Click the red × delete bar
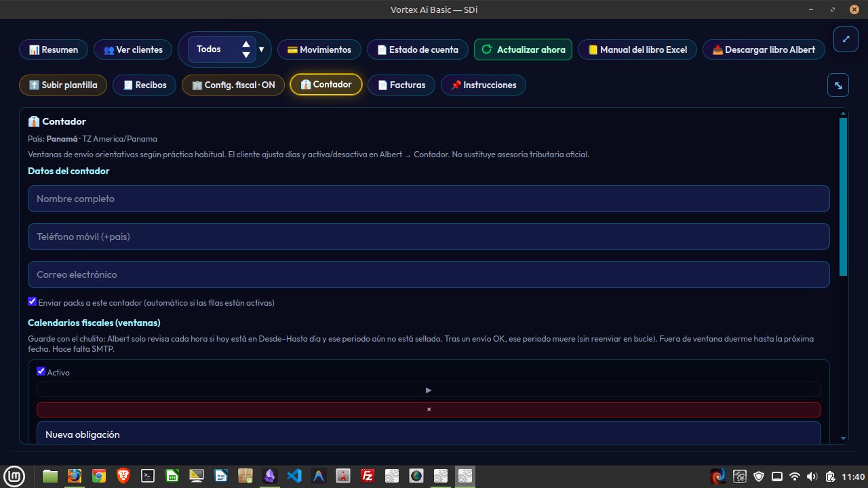Screen dimensions: 868x488 coord(429,409)
